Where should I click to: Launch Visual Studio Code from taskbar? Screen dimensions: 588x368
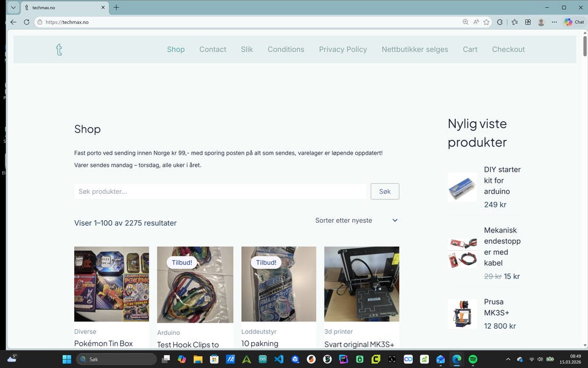click(279, 359)
